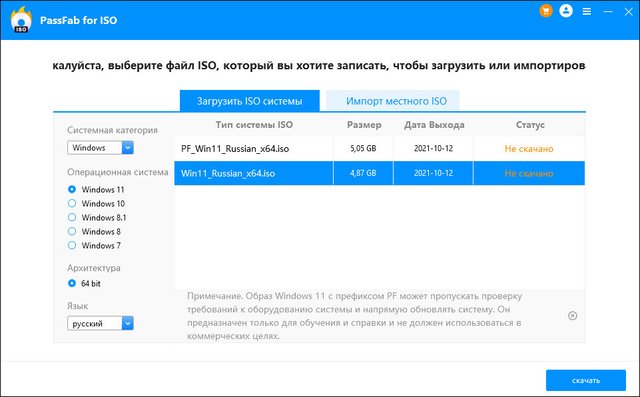The image size is (640, 397).
Task: Expand the Язык русский dropdown
Action: [x=100, y=323]
